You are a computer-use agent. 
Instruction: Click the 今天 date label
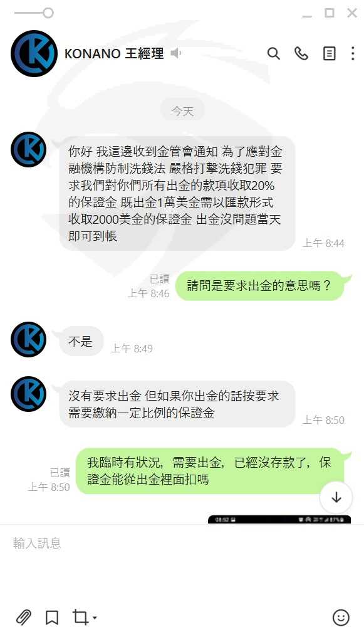click(182, 111)
